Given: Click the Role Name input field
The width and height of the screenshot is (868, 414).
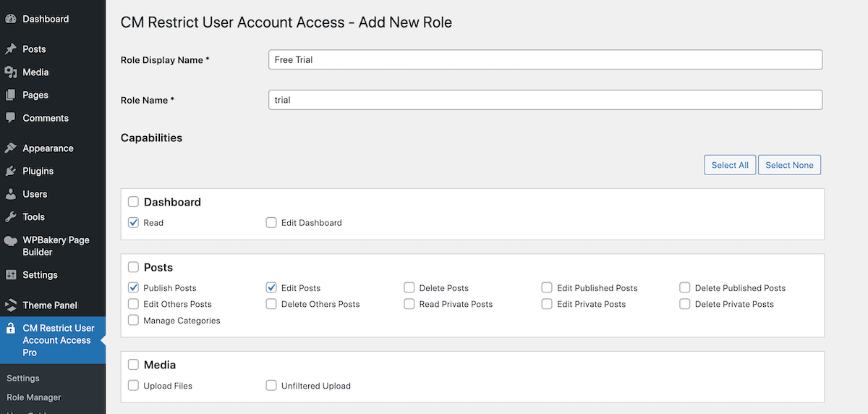Looking at the screenshot, I should [545, 100].
